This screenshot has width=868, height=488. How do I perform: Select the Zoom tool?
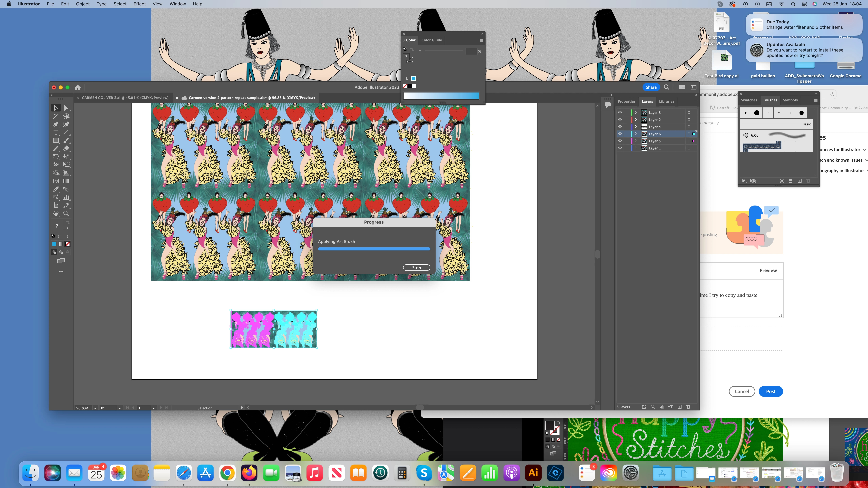pyautogui.click(x=66, y=213)
